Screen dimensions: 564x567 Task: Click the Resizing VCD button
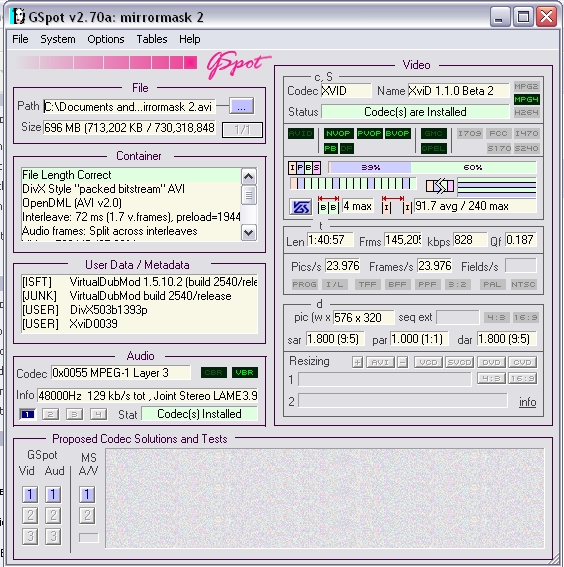coord(428,362)
